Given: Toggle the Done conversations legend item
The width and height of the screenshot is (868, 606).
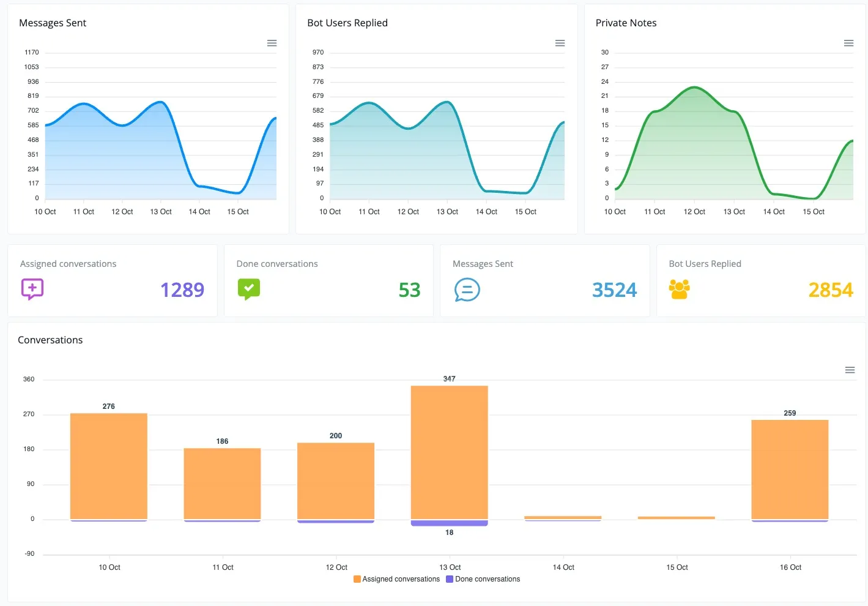Looking at the screenshot, I should pyautogui.click(x=483, y=579).
